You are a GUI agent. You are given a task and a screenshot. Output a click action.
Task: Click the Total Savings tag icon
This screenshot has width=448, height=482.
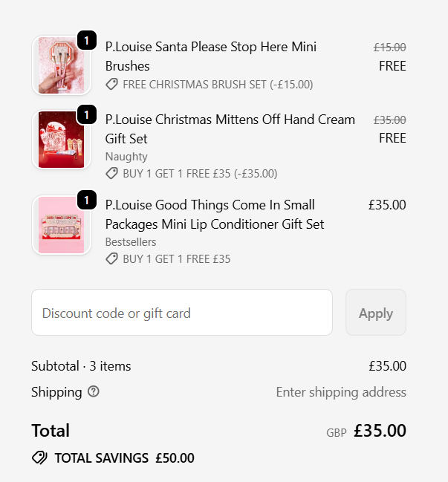click(39, 458)
